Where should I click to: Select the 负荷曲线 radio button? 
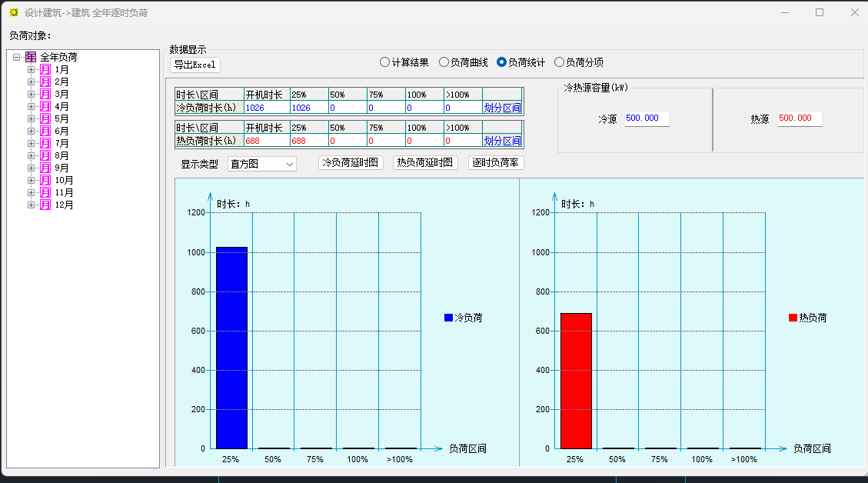coord(444,62)
